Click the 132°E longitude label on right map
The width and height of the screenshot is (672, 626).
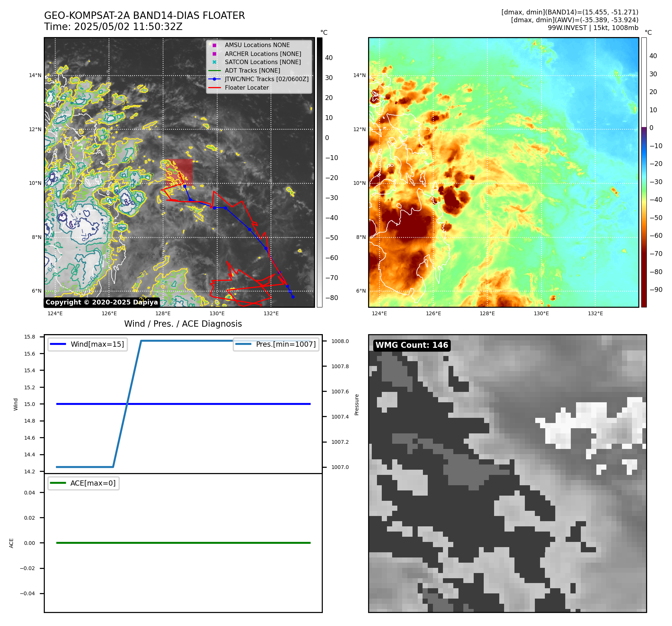click(595, 313)
